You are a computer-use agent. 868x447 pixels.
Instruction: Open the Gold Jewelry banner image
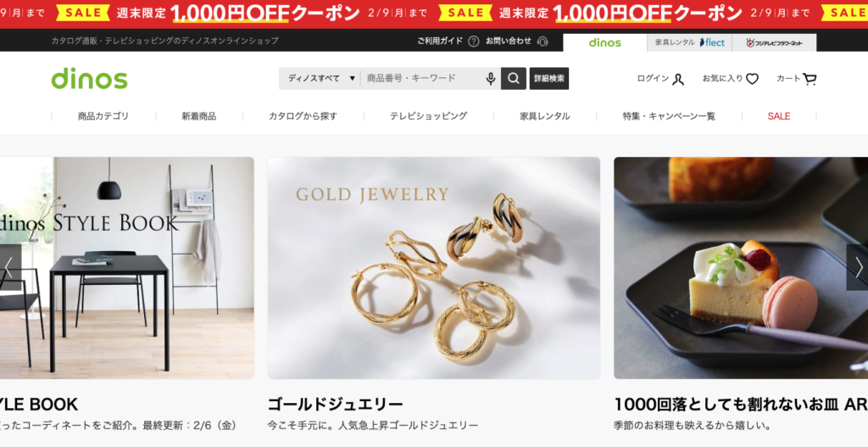[x=433, y=268]
